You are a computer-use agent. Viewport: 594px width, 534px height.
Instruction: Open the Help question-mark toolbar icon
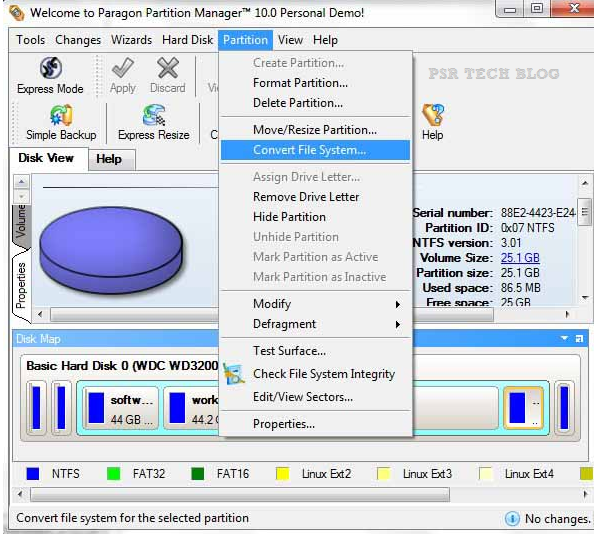point(433,115)
